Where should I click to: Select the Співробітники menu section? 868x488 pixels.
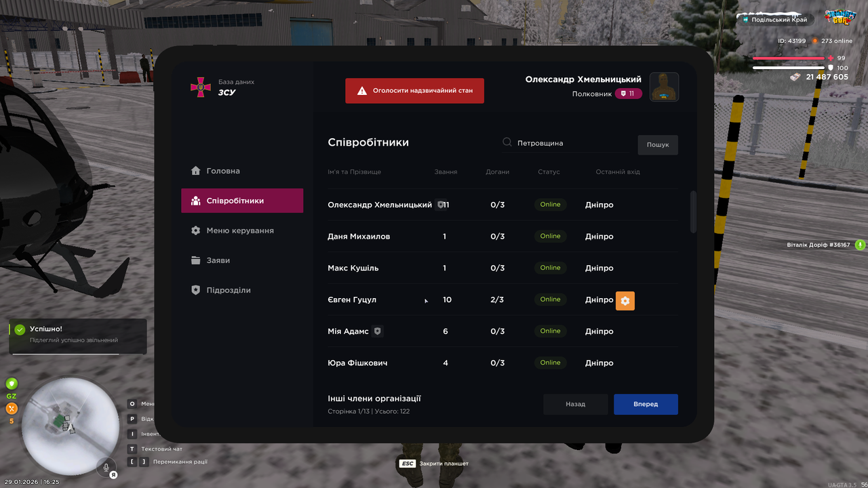[x=242, y=201]
